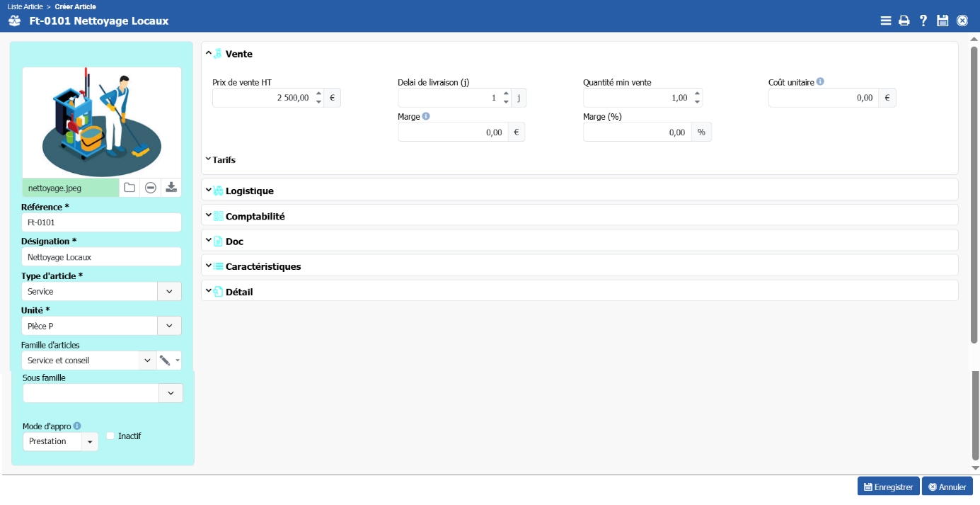Click the hamburger menu icon in header

click(885, 21)
